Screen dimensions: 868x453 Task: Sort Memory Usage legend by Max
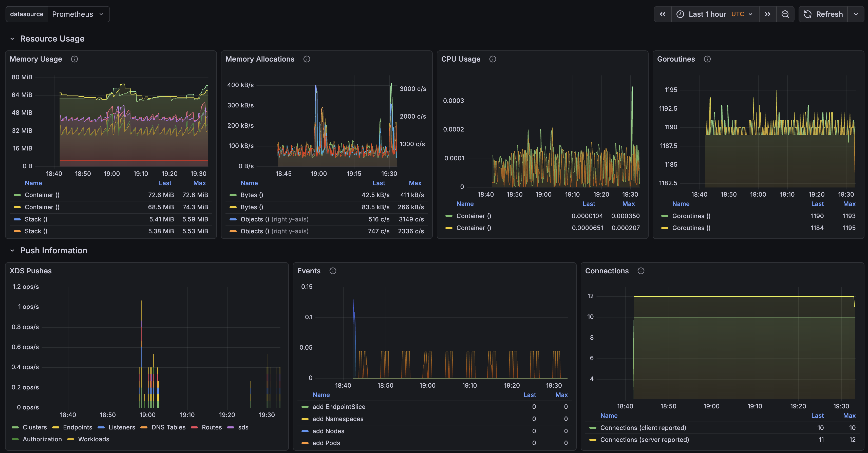pyautogui.click(x=199, y=183)
